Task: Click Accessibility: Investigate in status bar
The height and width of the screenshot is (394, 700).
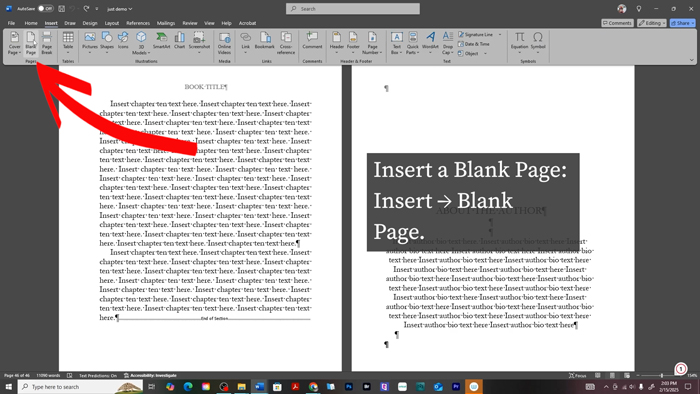Action: pyautogui.click(x=150, y=375)
